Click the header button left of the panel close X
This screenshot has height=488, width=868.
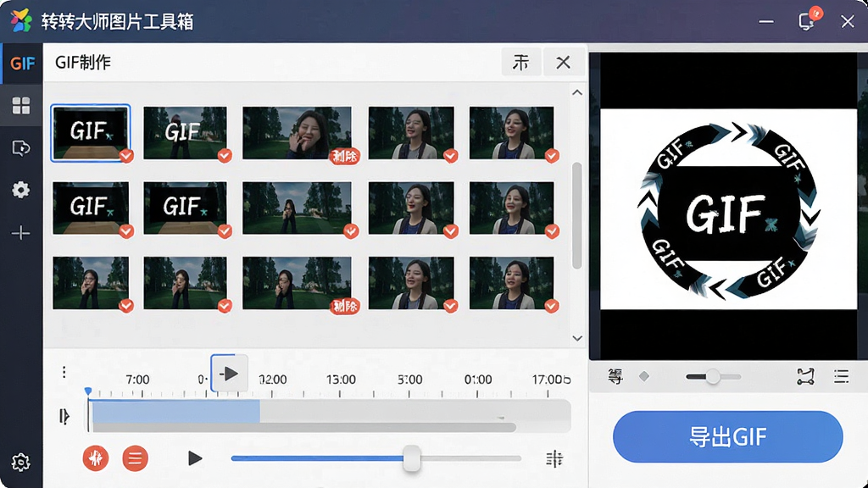click(x=521, y=62)
